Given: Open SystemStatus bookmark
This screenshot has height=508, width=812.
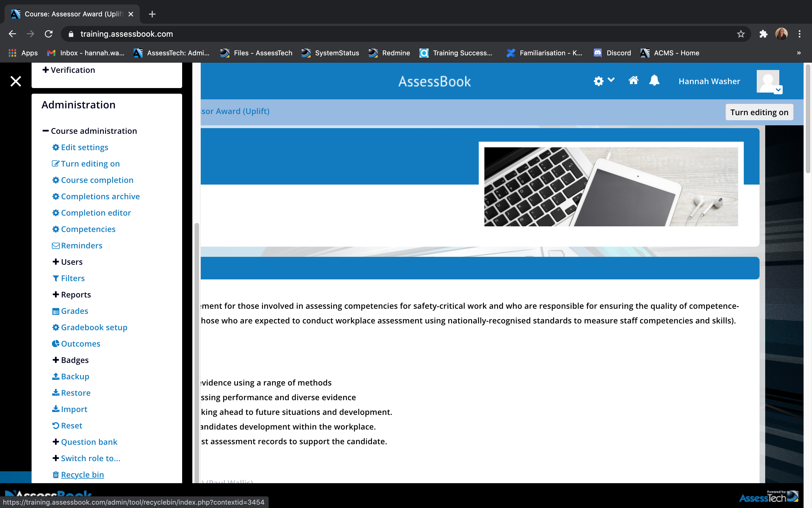Looking at the screenshot, I should pyautogui.click(x=330, y=53).
